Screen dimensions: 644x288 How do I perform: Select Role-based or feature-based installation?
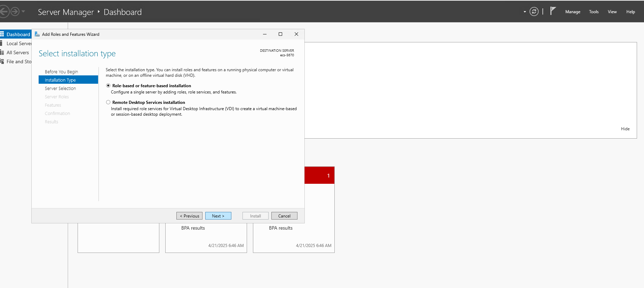click(108, 85)
